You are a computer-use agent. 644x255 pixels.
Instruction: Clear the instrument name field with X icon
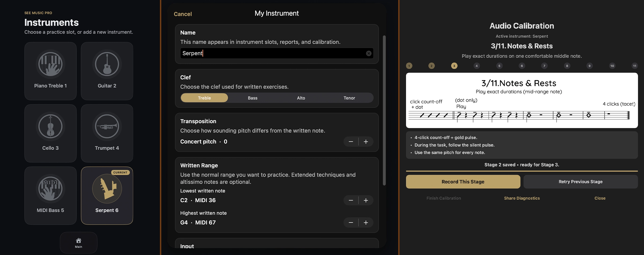[369, 53]
